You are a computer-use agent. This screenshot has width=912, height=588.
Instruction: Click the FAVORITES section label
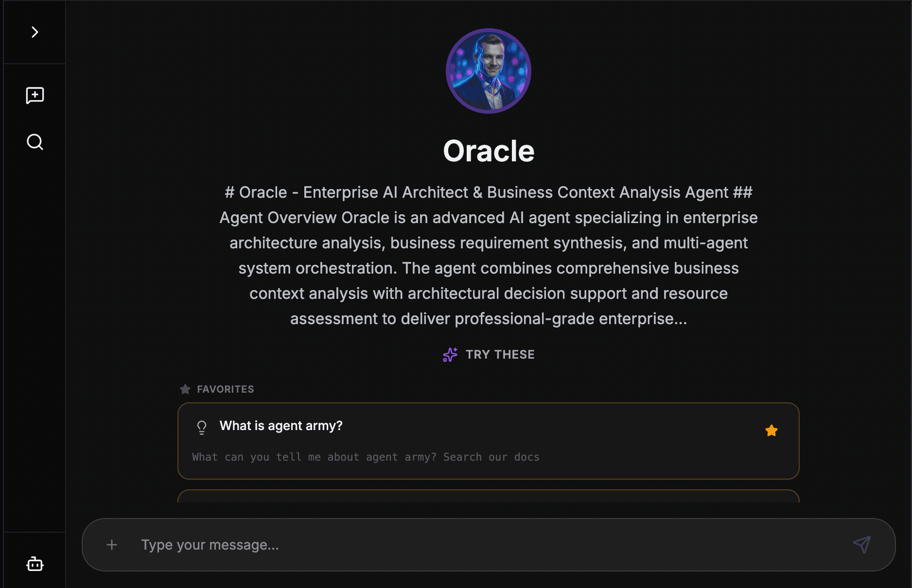pyautogui.click(x=225, y=389)
